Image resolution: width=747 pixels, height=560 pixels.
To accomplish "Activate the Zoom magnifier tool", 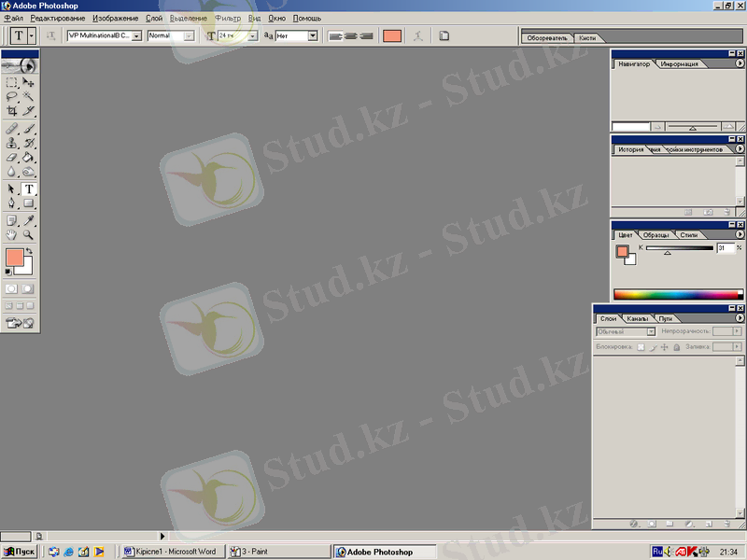I will pos(28,236).
